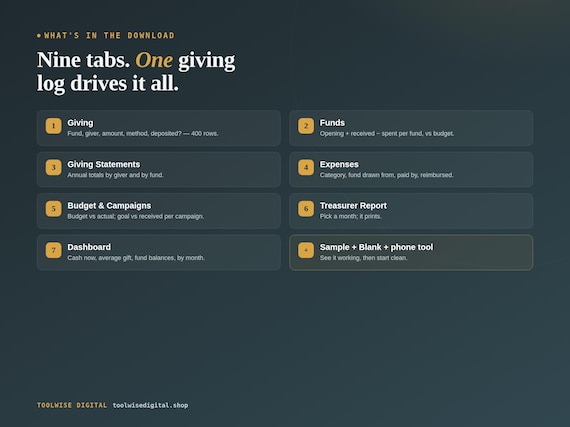Select the Dashboard card title
This screenshot has width=570, height=427.
pos(89,247)
